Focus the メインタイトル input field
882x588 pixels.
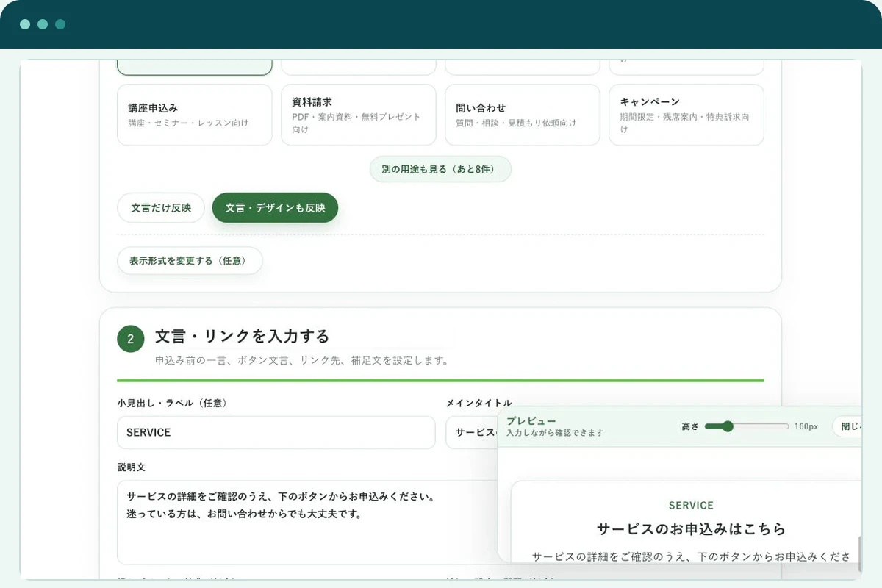coord(471,433)
